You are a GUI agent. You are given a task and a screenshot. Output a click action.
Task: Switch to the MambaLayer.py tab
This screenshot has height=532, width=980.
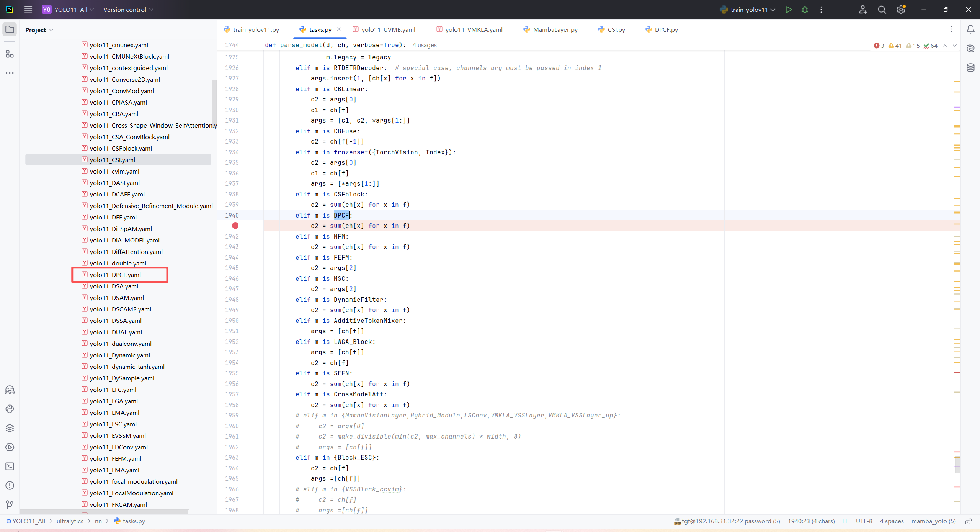[555, 29]
